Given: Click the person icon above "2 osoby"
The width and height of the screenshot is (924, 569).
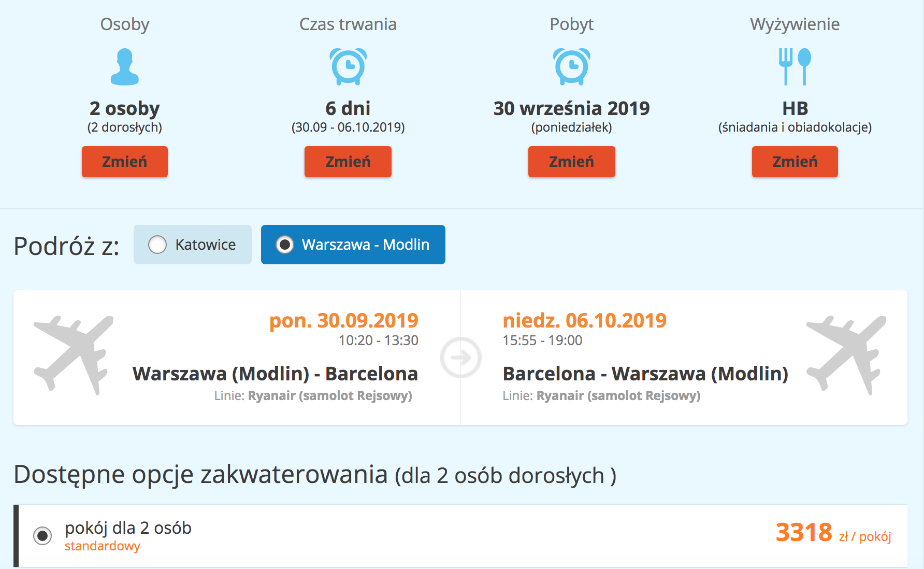Looking at the screenshot, I should (x=124, y=67).
